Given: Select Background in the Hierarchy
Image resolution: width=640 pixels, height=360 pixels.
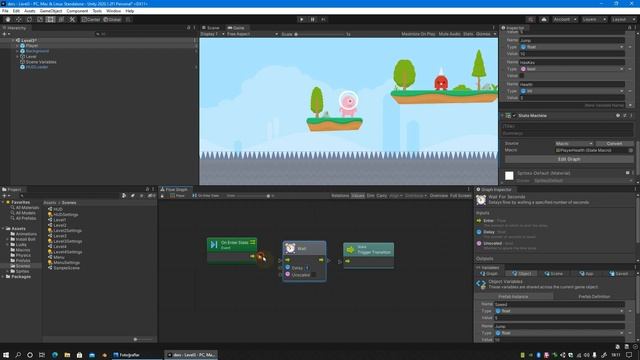Looking at the screenshot, I should click(37, 51).
